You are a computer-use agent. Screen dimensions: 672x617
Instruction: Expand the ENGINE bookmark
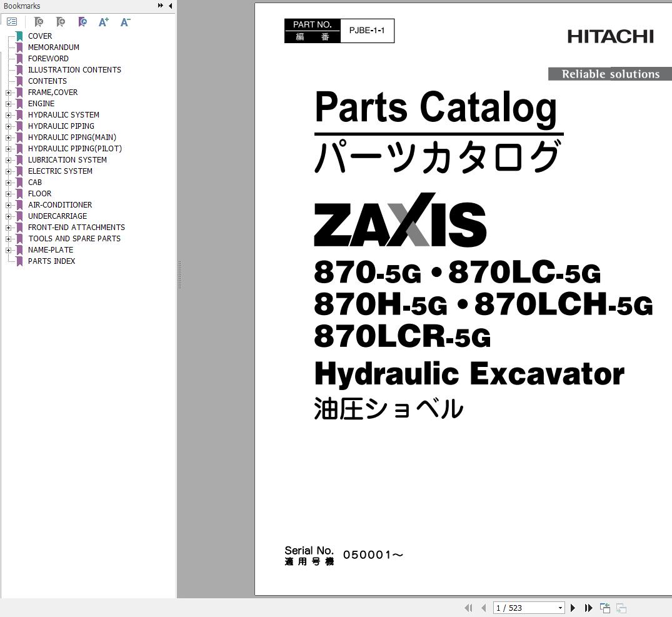(x=8, y=104)
